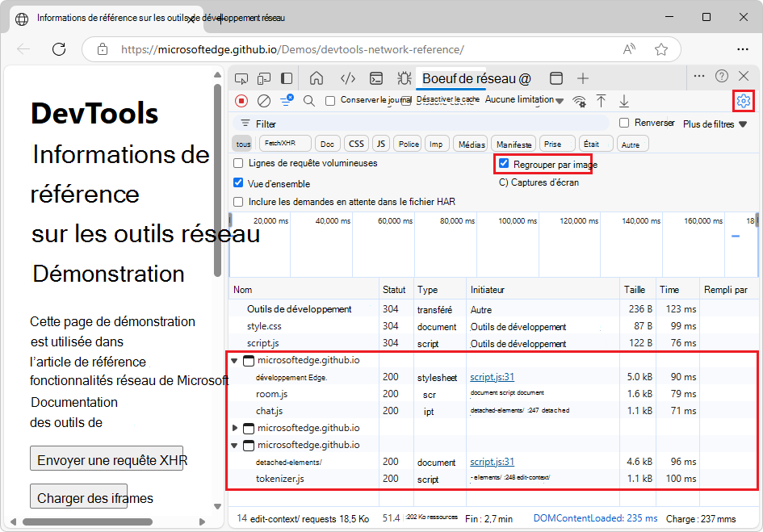Filter requests by CSS type

click(x=356, y=144)
